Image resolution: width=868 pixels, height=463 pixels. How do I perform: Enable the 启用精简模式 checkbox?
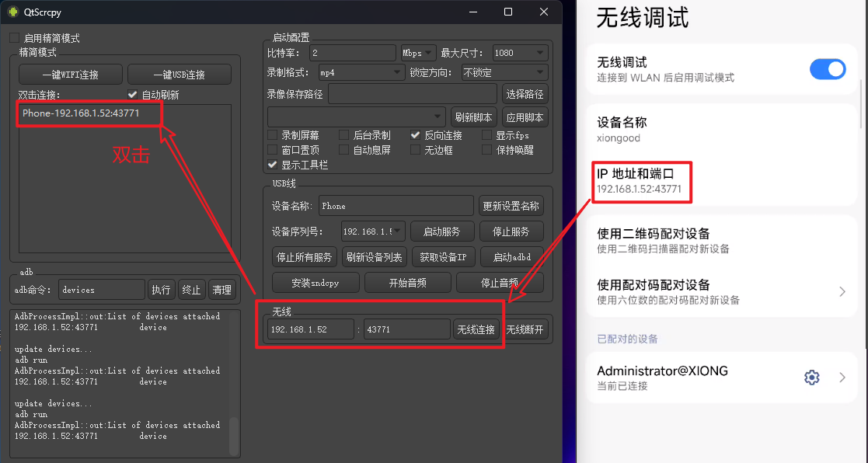coord(14,38)
